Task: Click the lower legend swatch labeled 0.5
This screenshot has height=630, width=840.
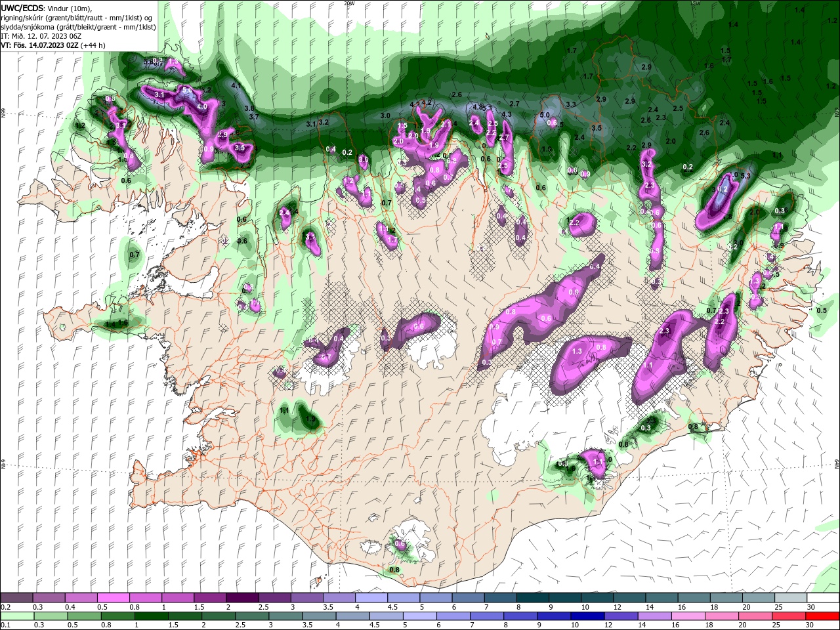Action: (84, 616)
